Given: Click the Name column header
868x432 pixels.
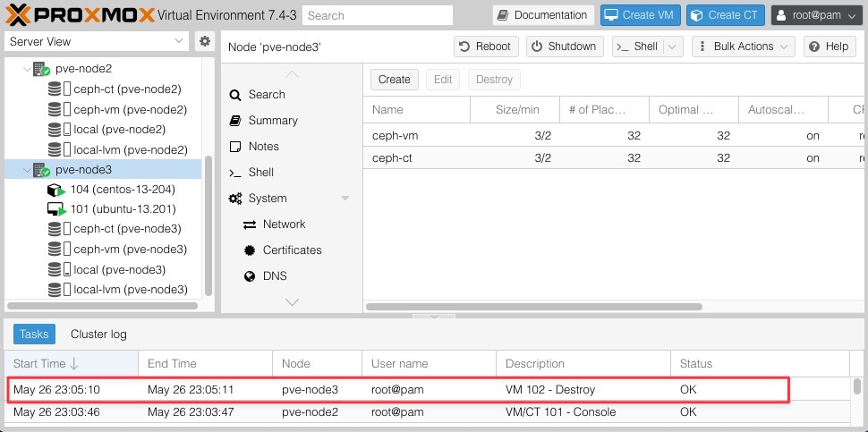Looking at the screenshot, I should click(x=417, y=109).
